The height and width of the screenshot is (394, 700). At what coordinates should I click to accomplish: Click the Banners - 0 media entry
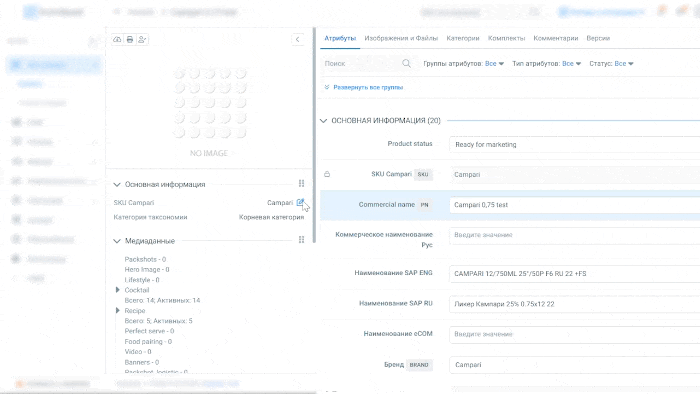pyautogui.click(x=142, y=362)
